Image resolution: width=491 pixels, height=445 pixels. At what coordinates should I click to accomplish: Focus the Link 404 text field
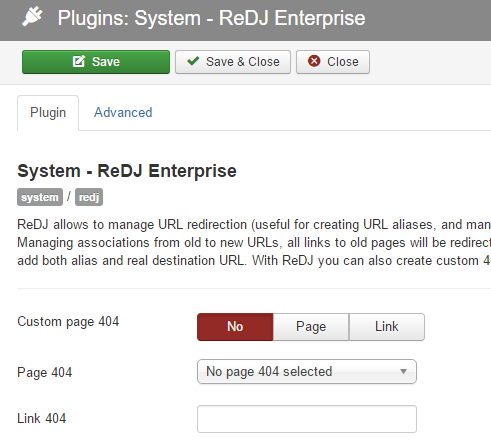click(307, 419)
